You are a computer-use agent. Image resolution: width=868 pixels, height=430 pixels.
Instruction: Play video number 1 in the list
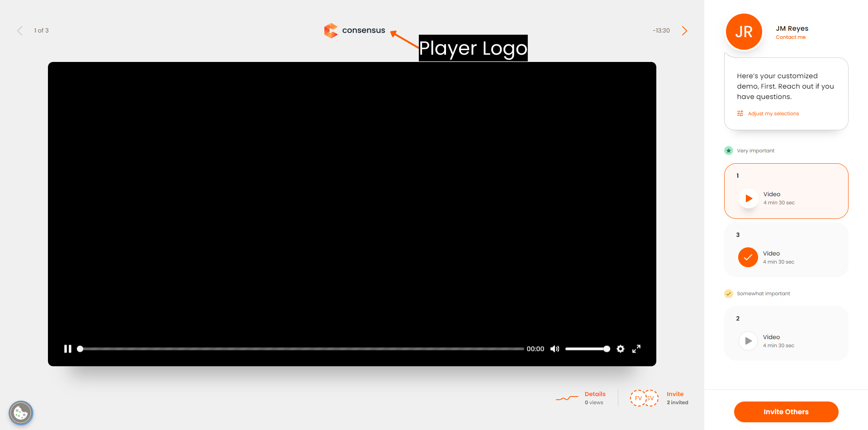(x=749, y=198)
